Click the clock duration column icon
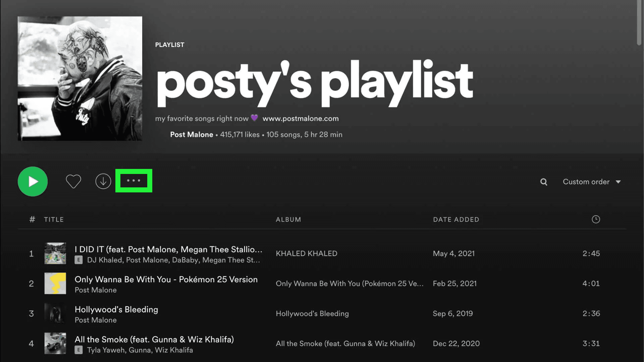Screen dimensions: 644x362 (596, 219)
